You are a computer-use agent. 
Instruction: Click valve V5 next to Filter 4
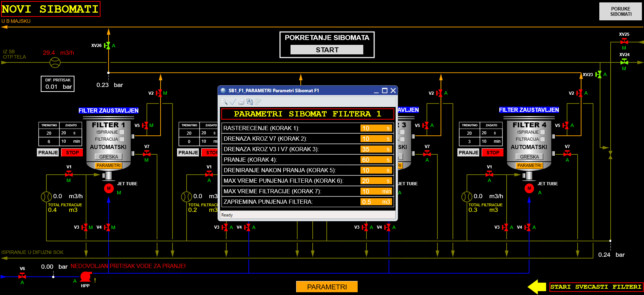tap(566, 125)
